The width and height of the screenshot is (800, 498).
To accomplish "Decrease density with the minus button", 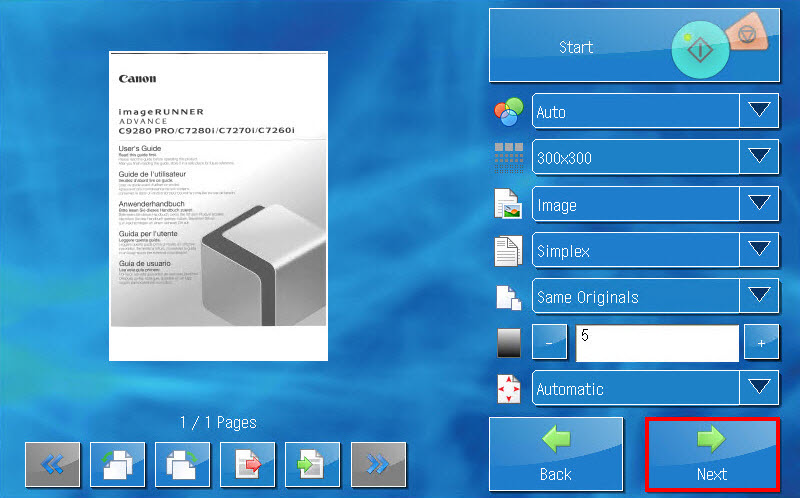I will [x=549, y=343].
